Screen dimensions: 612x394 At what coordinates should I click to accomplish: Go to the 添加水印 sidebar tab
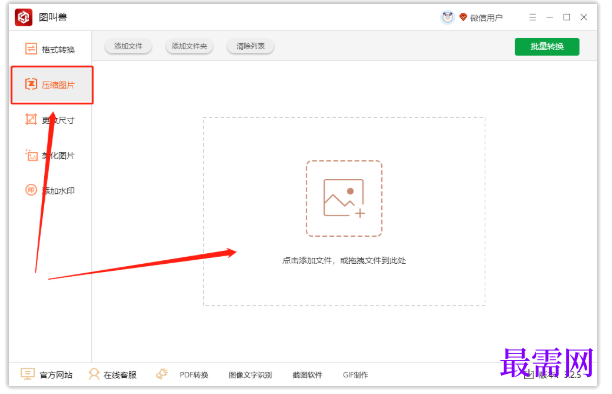[x=51, y=191]
